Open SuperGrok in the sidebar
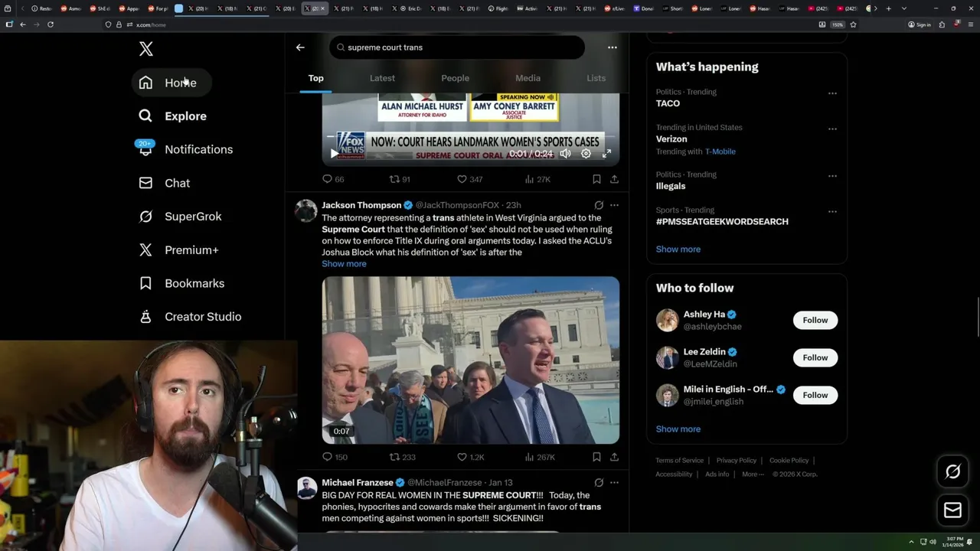980x551 pixels. (x=181, y=217)
